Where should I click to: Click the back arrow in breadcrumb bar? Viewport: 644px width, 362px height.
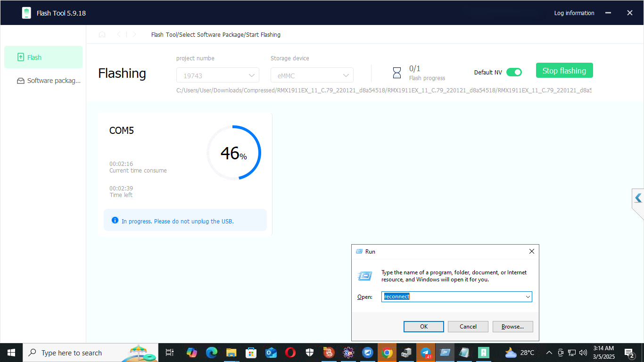(x=119, y=34)
